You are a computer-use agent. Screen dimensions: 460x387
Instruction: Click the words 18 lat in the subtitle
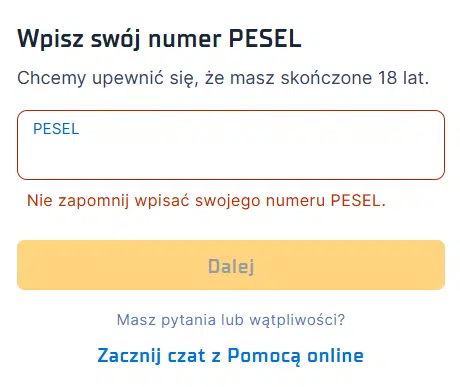pos(403,78)
